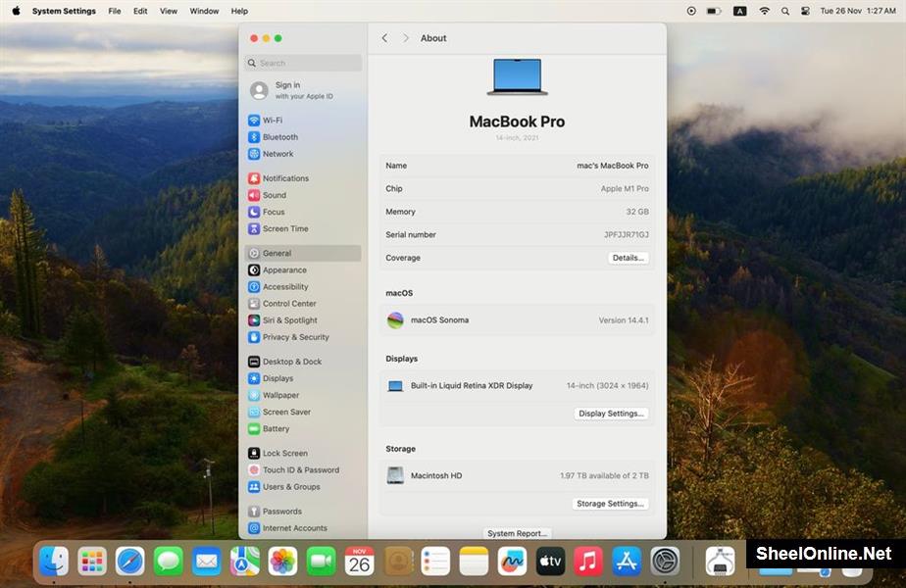Open Display Settings… from About
This screenshot has width=906, height=588.
click(611, 414)
